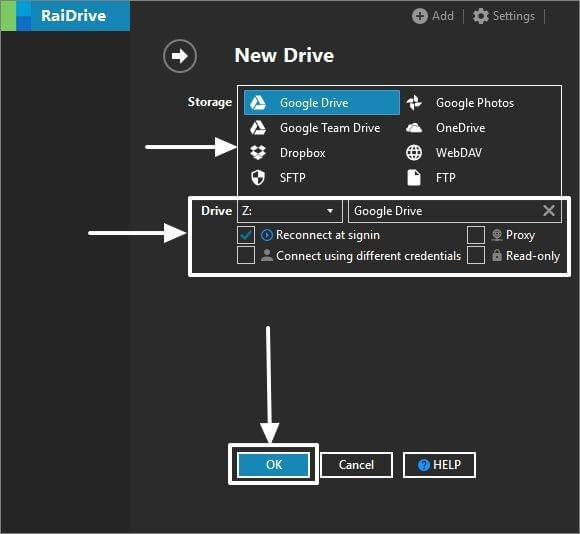
Task: Select the OneDrive cloud icon
Action: [414, 128]
